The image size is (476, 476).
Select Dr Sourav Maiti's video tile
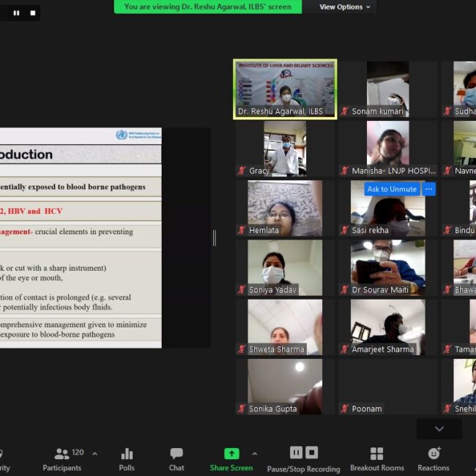tap(387, 267)
